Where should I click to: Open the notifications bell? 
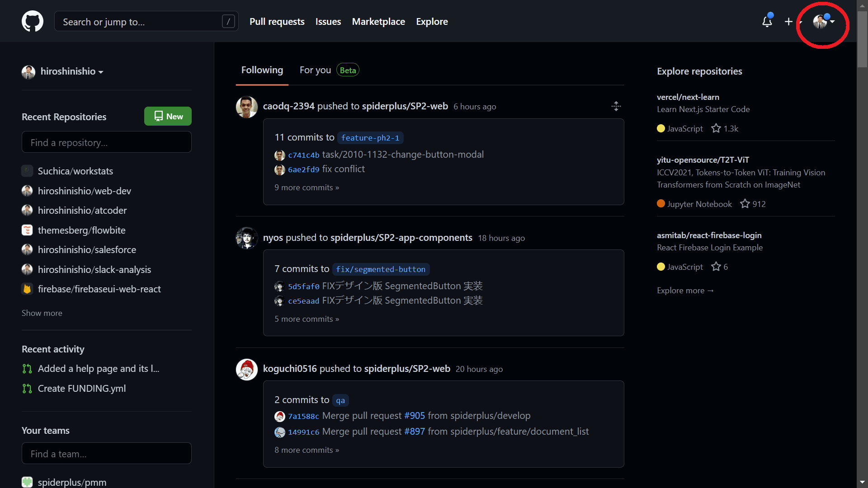pos(767,21)
